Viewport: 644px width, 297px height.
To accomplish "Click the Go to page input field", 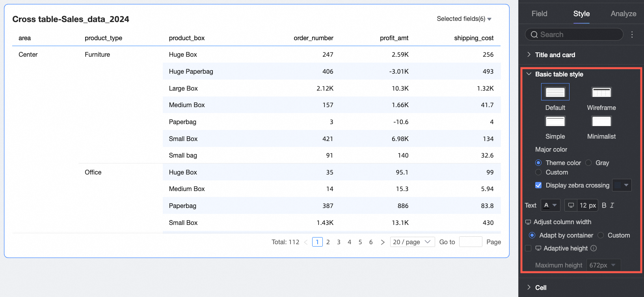I will tap(471, 242).
